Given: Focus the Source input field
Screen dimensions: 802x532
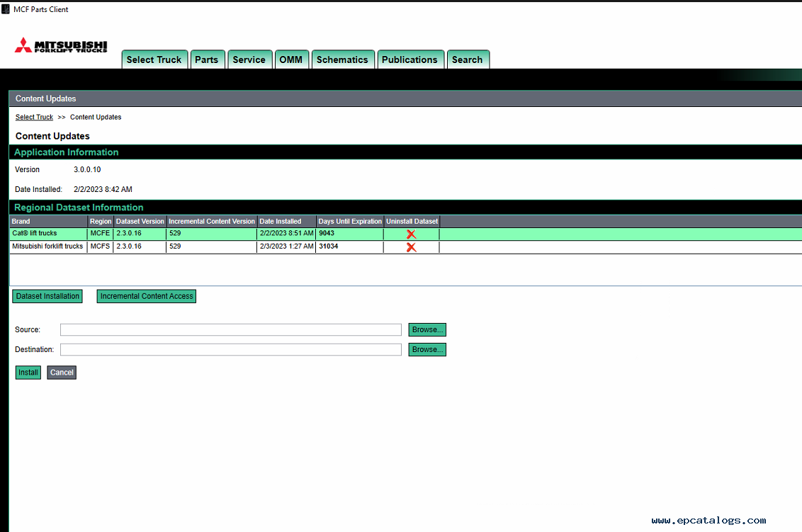Looking at the screenshot, I should pyautogui.click(x=231, y=329).
